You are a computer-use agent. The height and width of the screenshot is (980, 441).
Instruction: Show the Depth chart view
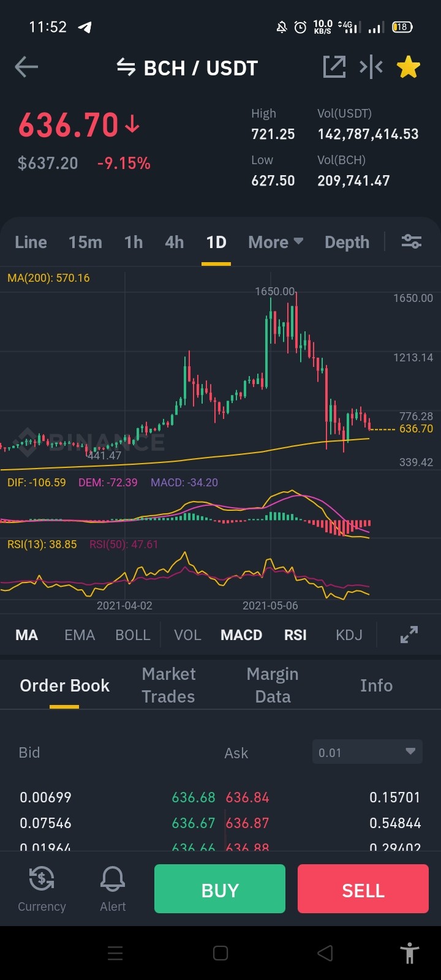click(347, 242)
